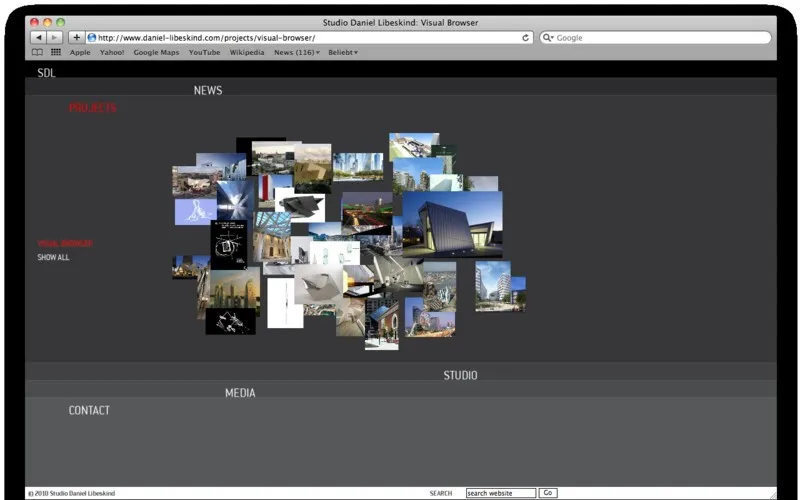Reload the page using the refresh icon
Screen dimensions: 800x500
click(x=525, y=38)
